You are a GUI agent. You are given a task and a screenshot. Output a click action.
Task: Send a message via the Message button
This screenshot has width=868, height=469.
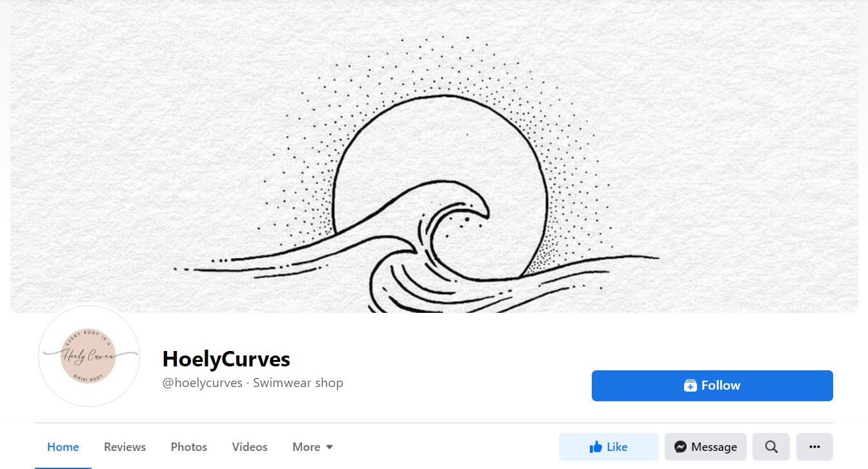click(705, 446)
